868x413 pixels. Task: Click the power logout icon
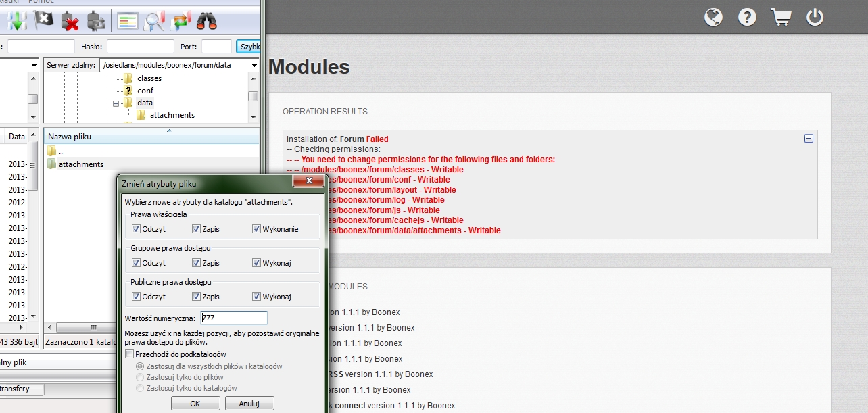[815, 17]
